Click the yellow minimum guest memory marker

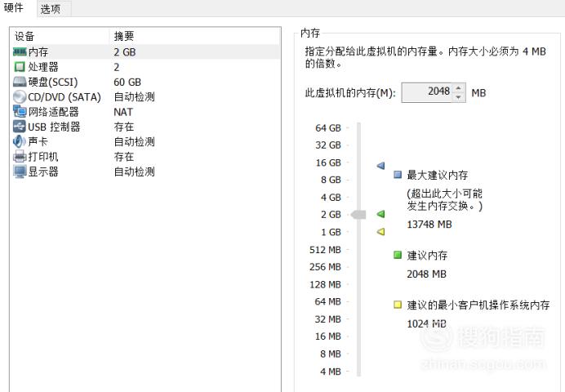(x=380, y=232)
